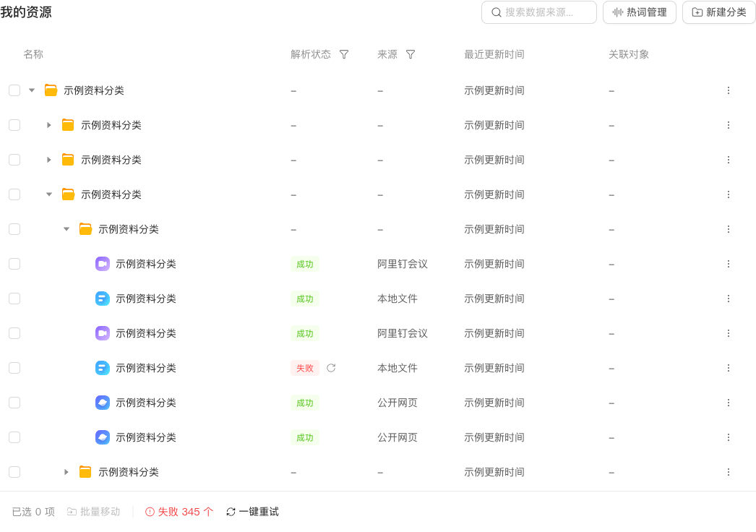Open more options for the second 阿里钉会议 row
Screen dimensions: 756x532
728,333
